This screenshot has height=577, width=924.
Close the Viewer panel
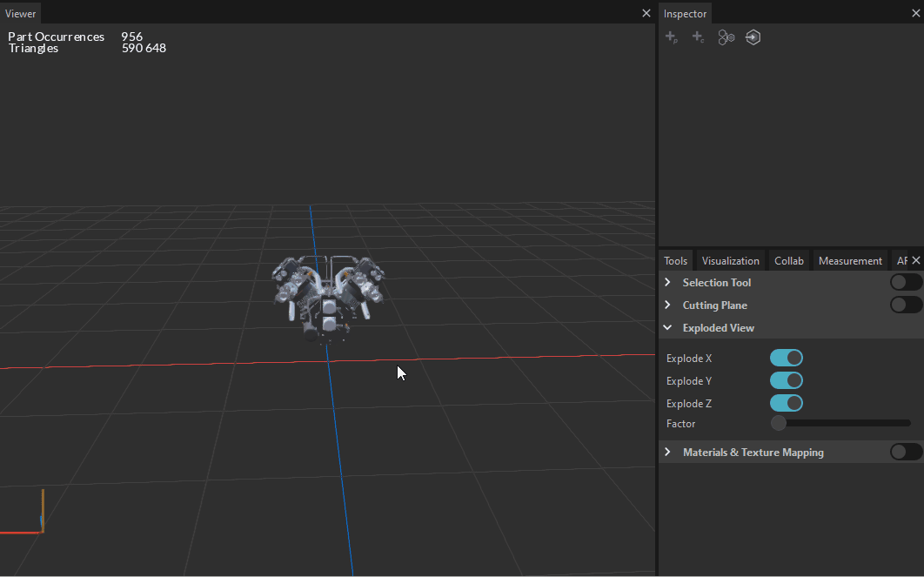(x=646, y=13)
